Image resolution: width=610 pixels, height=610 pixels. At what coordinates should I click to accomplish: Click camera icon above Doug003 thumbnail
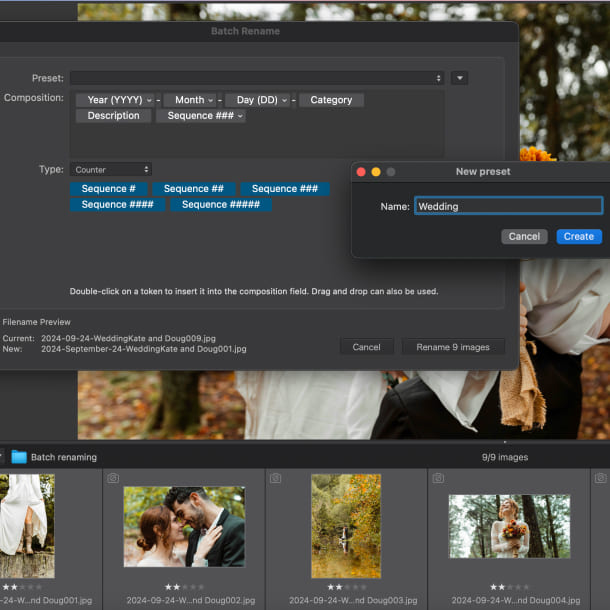[276, 479]
